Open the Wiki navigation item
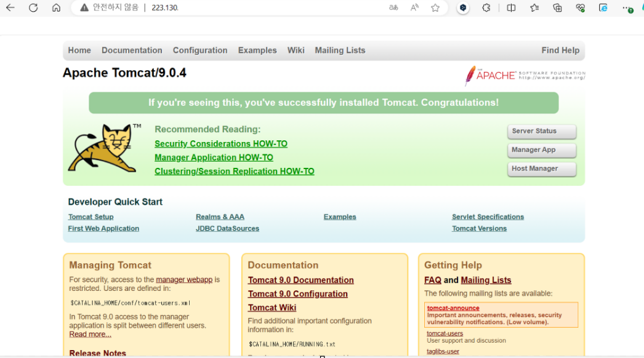 point(296,50)
